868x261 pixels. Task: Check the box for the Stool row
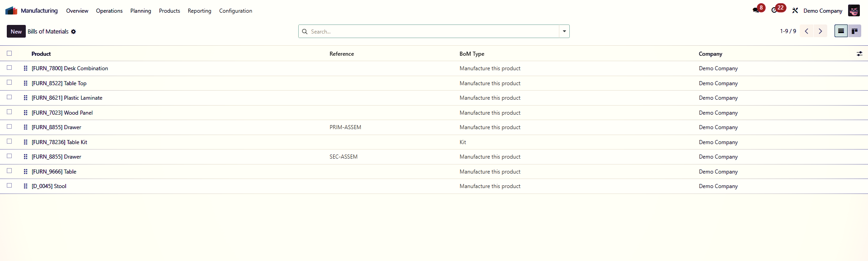(x=9, y=186)
